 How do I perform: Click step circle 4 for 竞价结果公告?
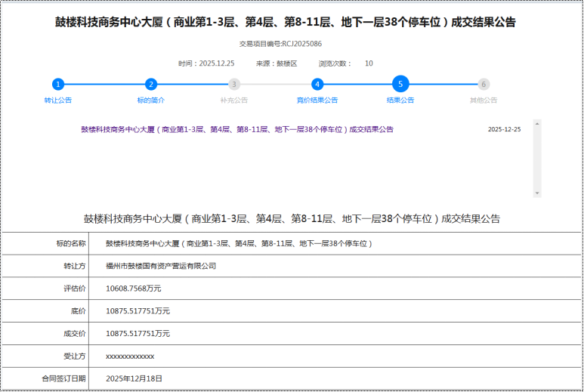pyautogui.click(x=317, y=85)
